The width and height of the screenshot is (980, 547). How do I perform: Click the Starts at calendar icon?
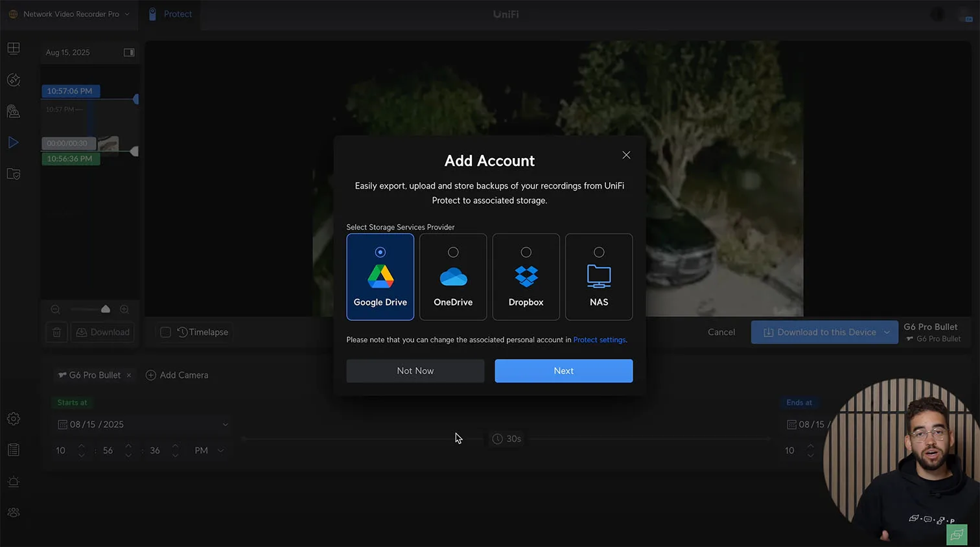click(62, 425)
